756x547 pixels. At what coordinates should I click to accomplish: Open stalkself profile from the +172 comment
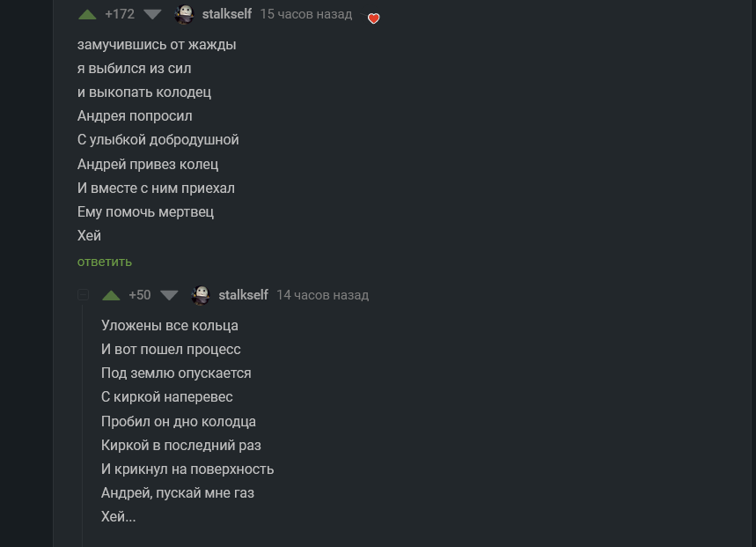226,14
